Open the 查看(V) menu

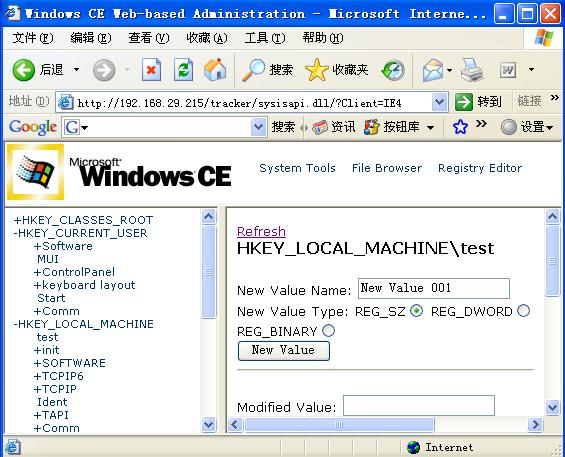tap(149, 38)
